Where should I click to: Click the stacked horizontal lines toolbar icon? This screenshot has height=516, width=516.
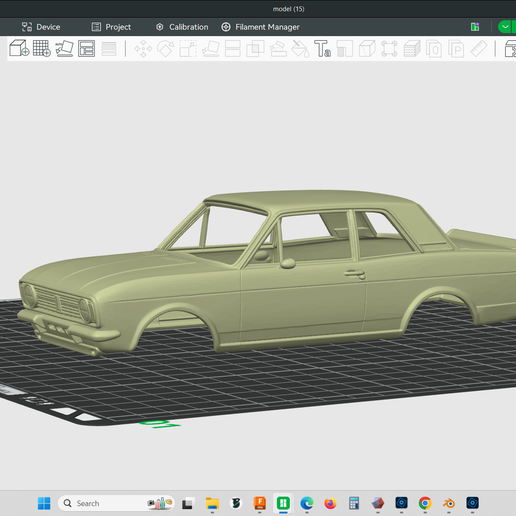(x=109, y=49)
